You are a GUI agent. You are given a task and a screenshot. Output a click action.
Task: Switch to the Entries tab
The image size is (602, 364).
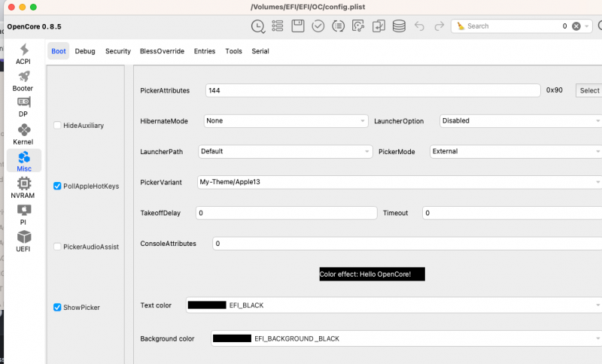tap(205, 51)
